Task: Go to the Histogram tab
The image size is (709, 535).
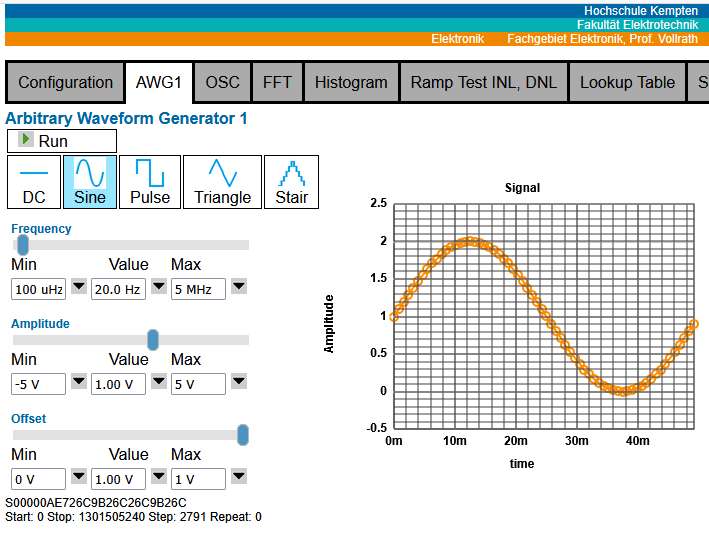Action: pyautogui.click(x=351, y=82)
